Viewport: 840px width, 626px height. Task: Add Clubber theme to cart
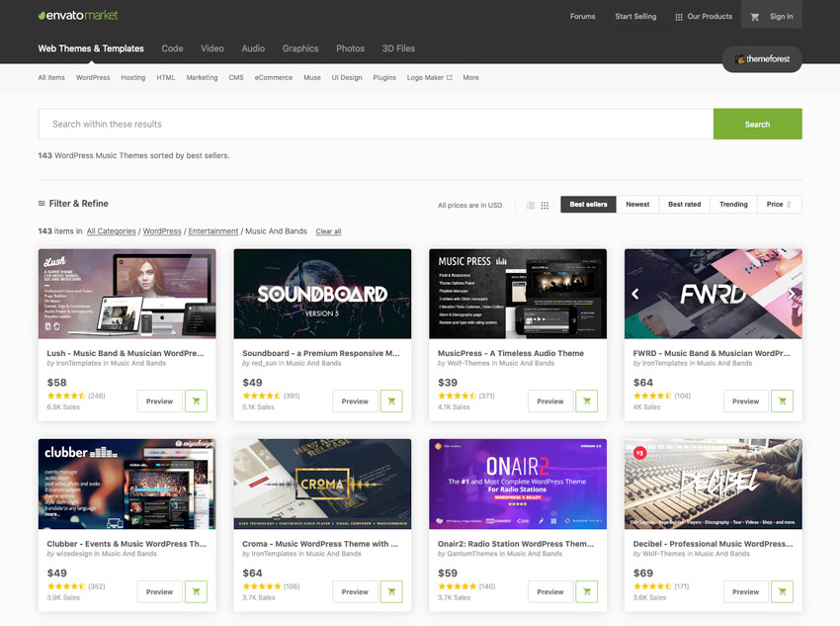(196, 591)
